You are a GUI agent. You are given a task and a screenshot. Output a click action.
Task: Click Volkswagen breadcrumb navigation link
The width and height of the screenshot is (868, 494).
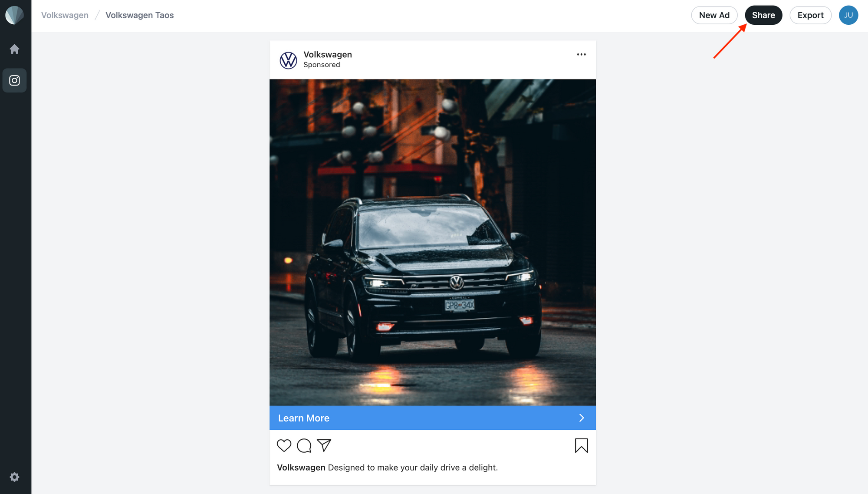(x=65, y=15)
